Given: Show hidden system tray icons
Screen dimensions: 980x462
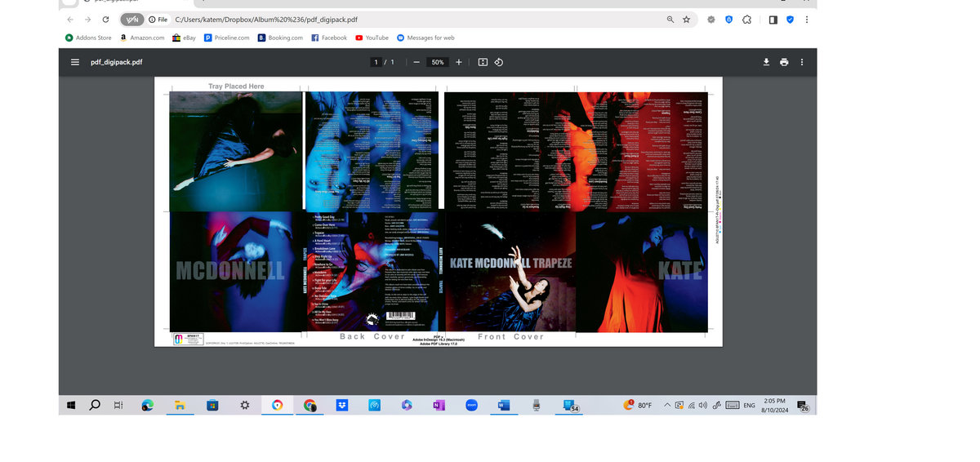Looking at the screenshot, I should pyautogui.click(x=666, y=405).
